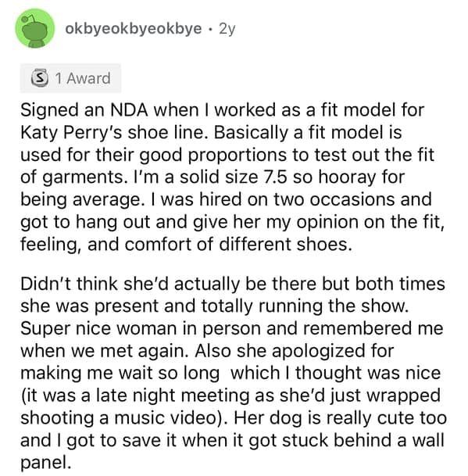Click the word NDA in the first line
Image resolution: width=468 pixels, height=476 pixels.
click(x=129, y=110)
